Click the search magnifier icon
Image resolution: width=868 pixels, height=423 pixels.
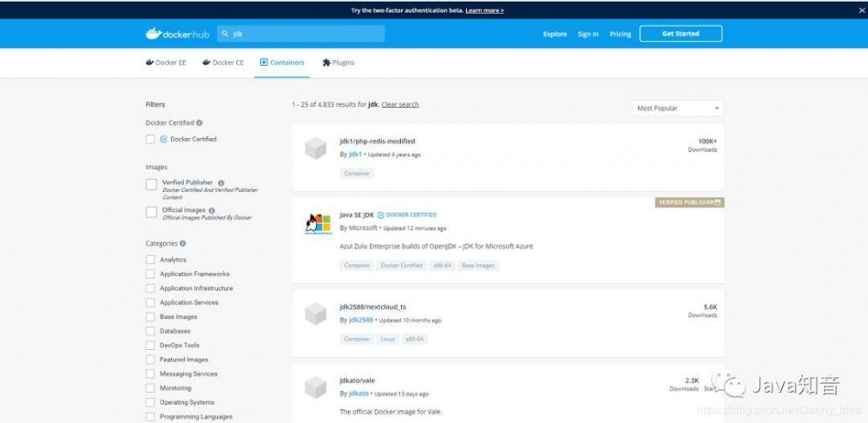[225, 34]
